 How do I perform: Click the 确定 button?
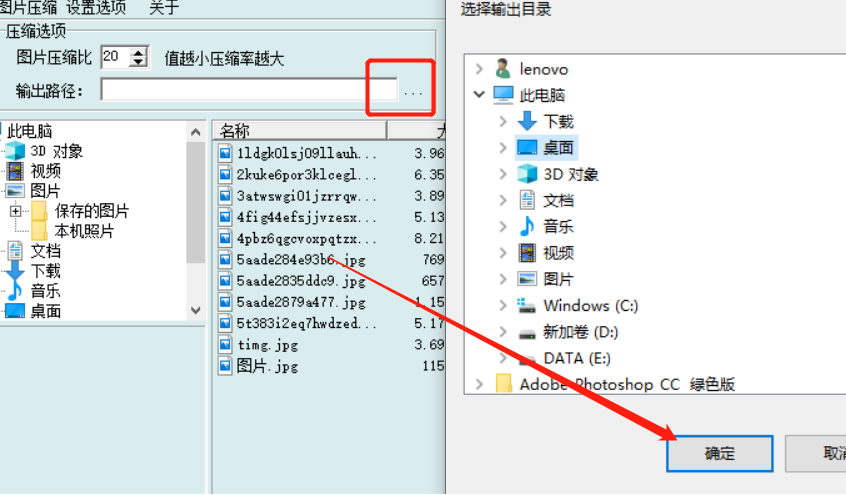coord(720,453)
